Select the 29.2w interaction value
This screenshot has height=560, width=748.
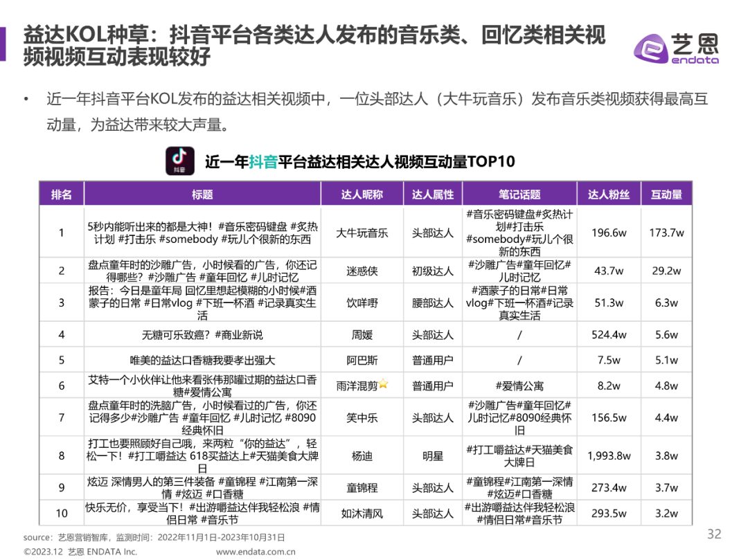point(666,271)
